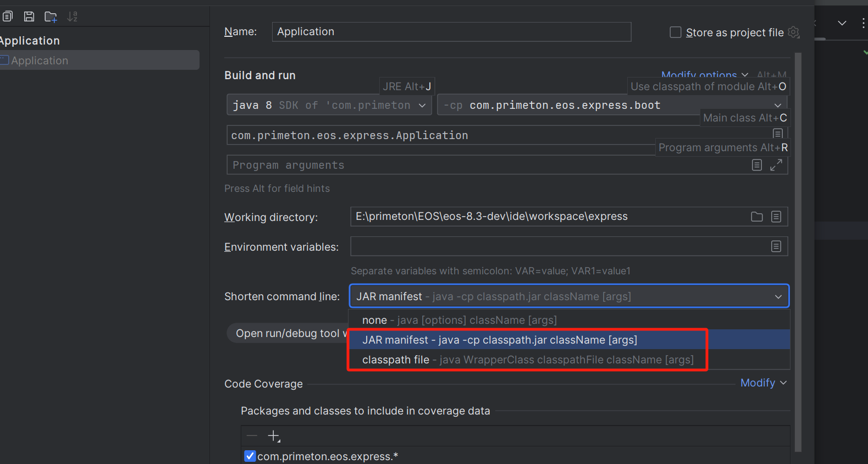868x464 pixels.
Task: Browse for Working directory using folder icon
Action: [757, 217]
